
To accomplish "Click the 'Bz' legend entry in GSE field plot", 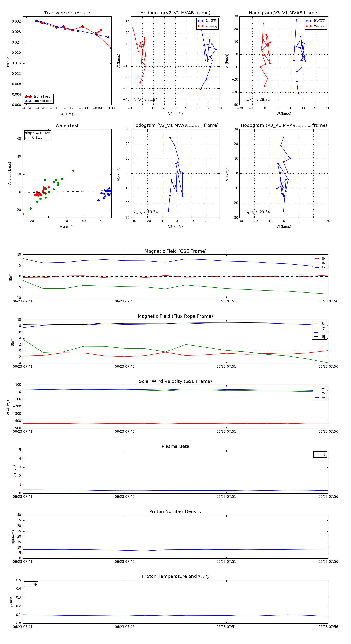I will (x=320, y=267).
